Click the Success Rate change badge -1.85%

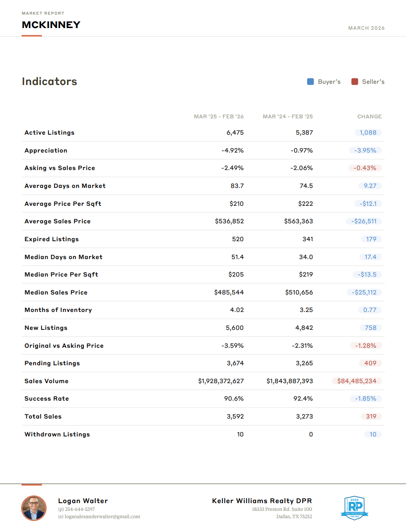click(x=365, y=399)
